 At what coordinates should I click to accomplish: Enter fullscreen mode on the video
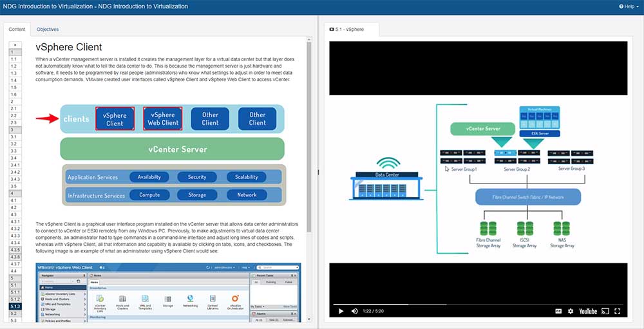(618, 311)
